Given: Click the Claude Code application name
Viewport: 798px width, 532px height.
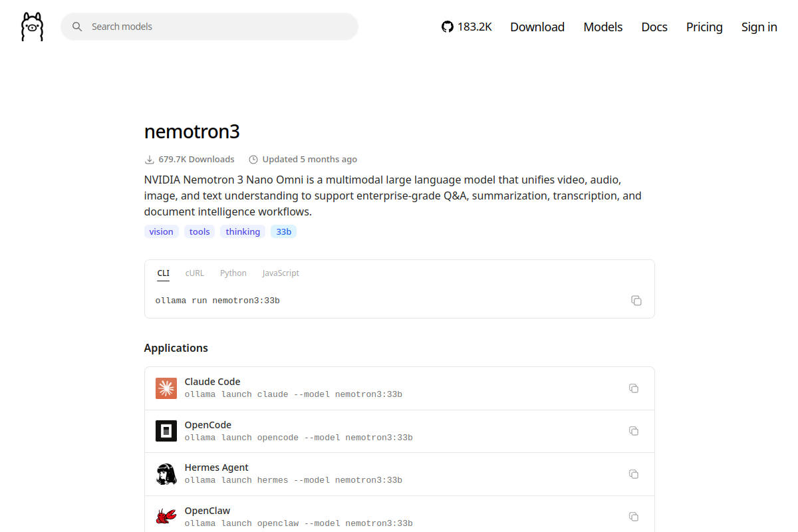Looking at the screenshot, I should point(213,382).
